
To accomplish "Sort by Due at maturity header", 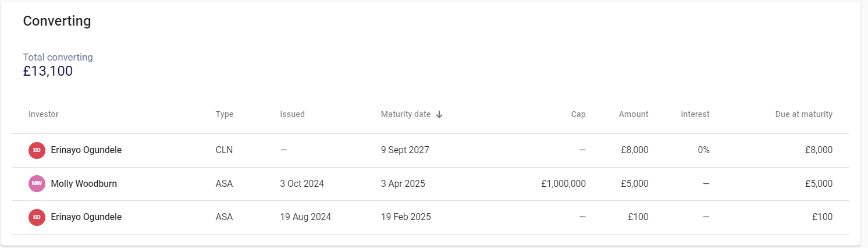I will pos(803,115).
